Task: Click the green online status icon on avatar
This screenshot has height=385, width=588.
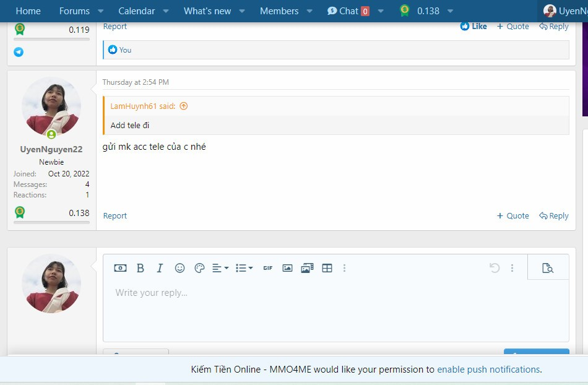Action: pyautogui.click(x=51, y=134)
